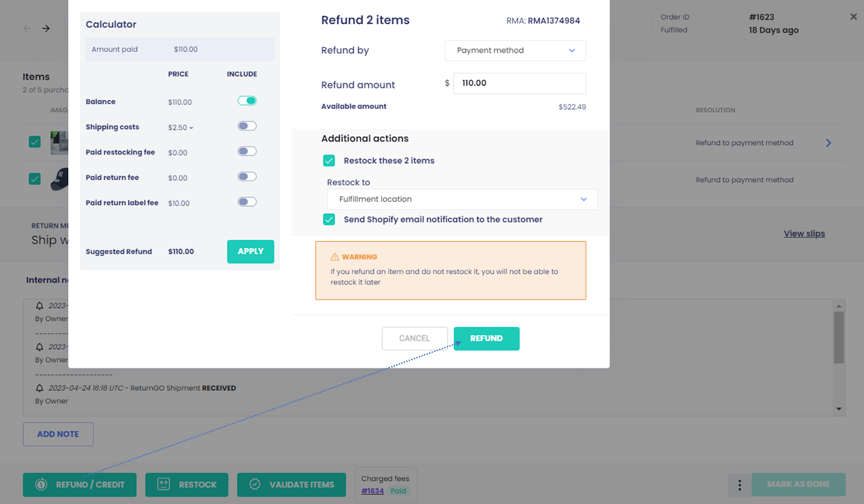
Task: Click the #1634 charged fees link
Action: pyautogui.click(x=373, y=491)
